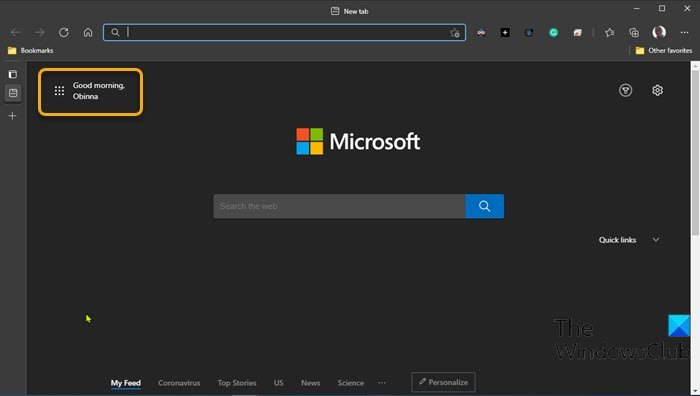Screen dimensions: 700x396
Task: Switch to the Coronavirus feed tab
Action: pos(179,383)
